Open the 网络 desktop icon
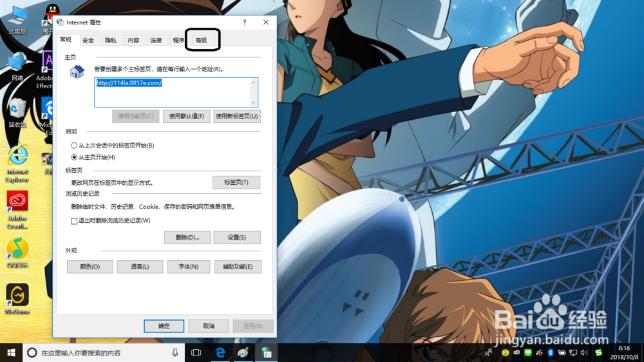The height and width of the screenshot is (362, 644). point(17,66)
